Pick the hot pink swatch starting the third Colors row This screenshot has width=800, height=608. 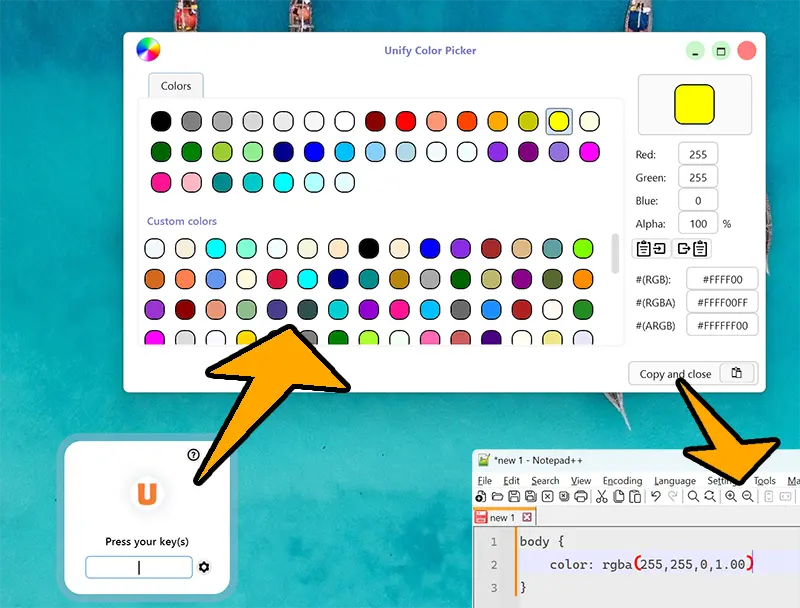click(161, 182)
